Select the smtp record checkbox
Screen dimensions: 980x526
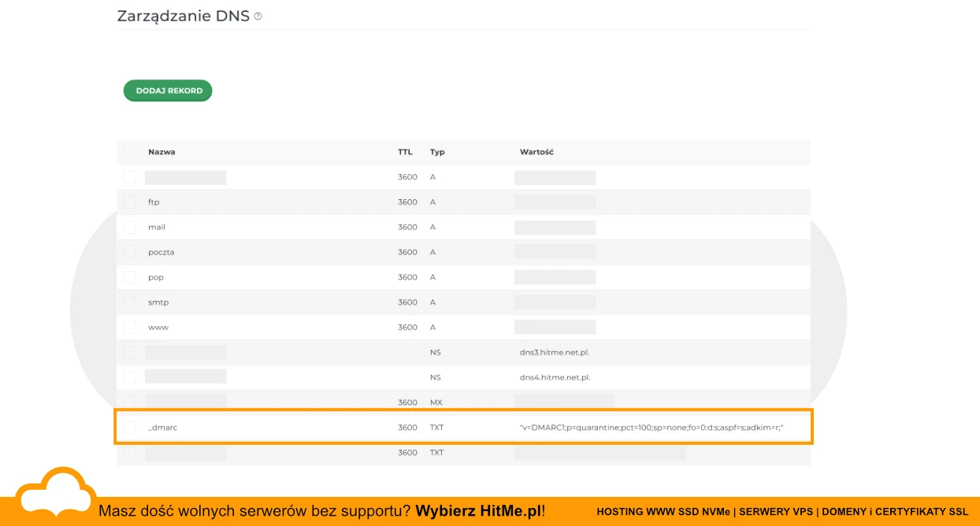(x=129, y=302)
